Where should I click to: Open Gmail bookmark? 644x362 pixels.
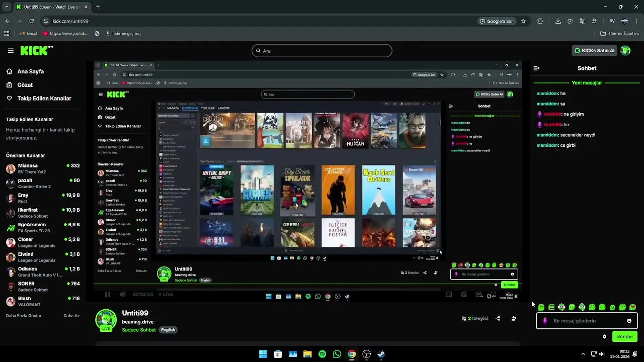28,34
